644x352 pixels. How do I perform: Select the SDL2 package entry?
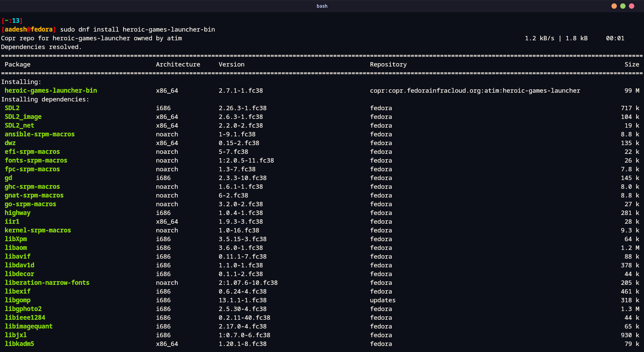12,108
